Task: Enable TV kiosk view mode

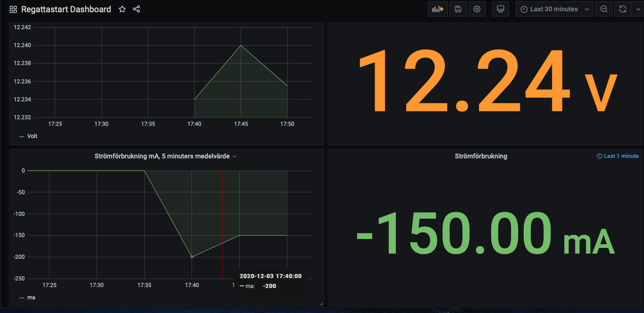Action: [x=500, y=9]
